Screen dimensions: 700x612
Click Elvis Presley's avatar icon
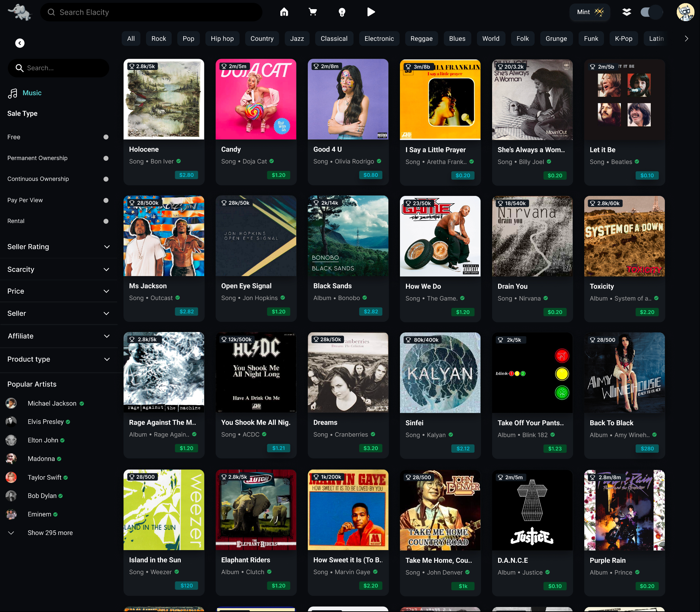[x=11, y=422]
